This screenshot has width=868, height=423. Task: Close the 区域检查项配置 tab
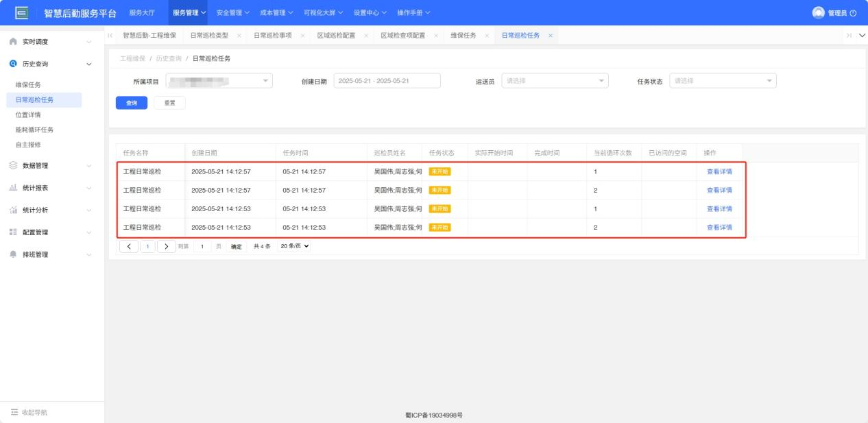point(436,36)
